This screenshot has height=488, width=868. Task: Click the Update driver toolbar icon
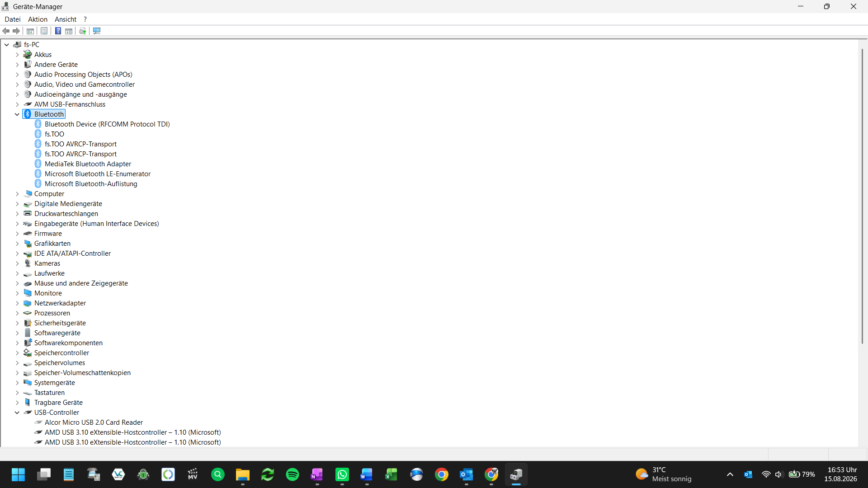pos(83,31)
